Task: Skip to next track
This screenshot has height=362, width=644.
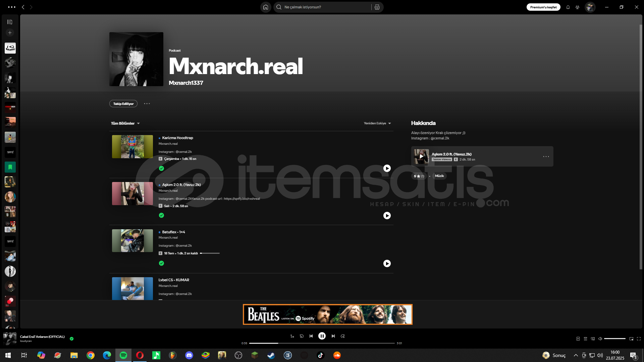Action: [x=333, y=336]
